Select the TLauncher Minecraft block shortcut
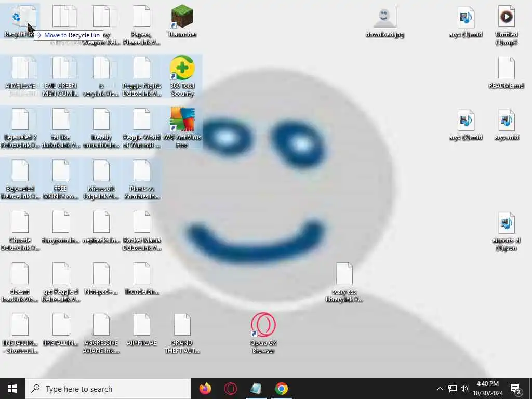The image size is (532, 399). [x=182, y=20]
